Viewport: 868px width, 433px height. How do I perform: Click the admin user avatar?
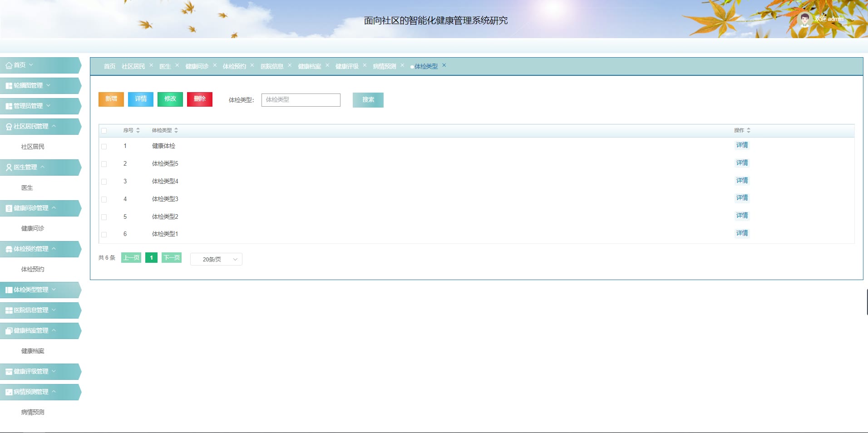click(x=804, y=19)
